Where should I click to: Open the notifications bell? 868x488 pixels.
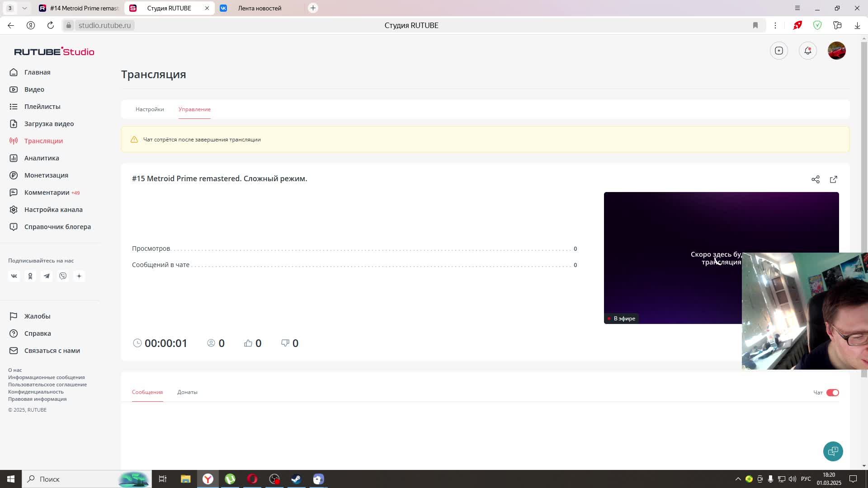pyautogui.click(x=807, y=51)
